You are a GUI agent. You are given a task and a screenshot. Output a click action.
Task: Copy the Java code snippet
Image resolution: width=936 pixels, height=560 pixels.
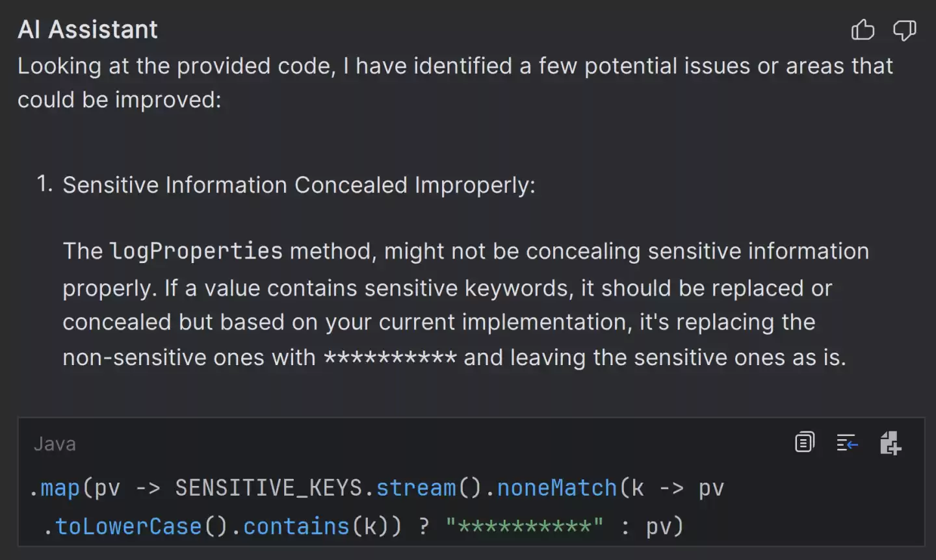(x=805, y=442)
